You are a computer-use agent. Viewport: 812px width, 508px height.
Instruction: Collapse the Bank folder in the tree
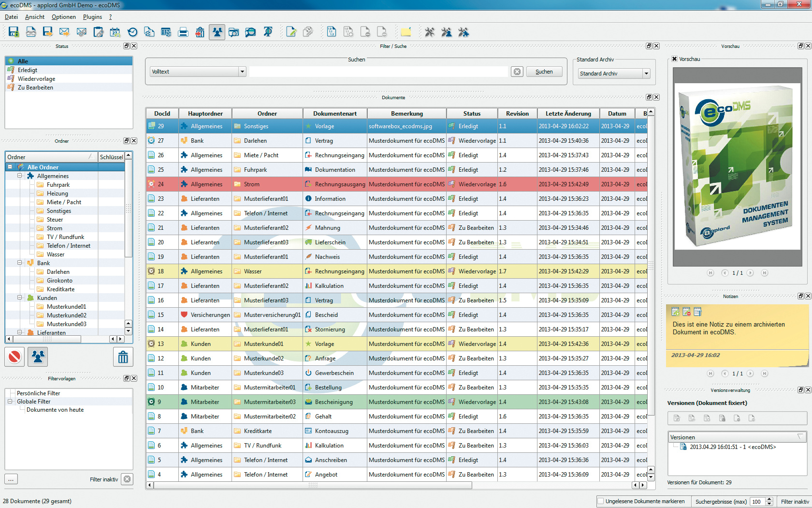click(20, 263)
